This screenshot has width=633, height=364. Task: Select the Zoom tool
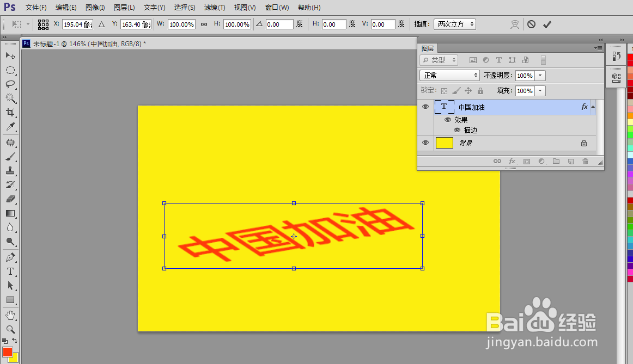click(x=10, y=329)
